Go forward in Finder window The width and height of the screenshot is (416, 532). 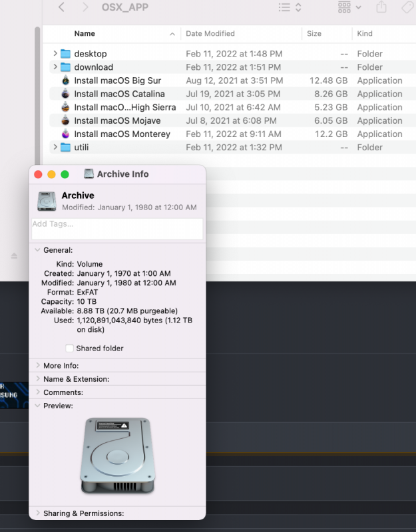click(x=85, y=7)
